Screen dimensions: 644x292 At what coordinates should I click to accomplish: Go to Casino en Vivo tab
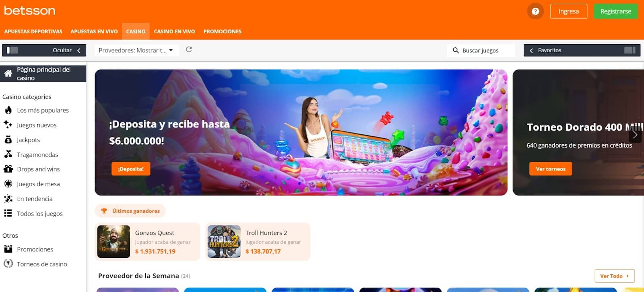[174, 31]
